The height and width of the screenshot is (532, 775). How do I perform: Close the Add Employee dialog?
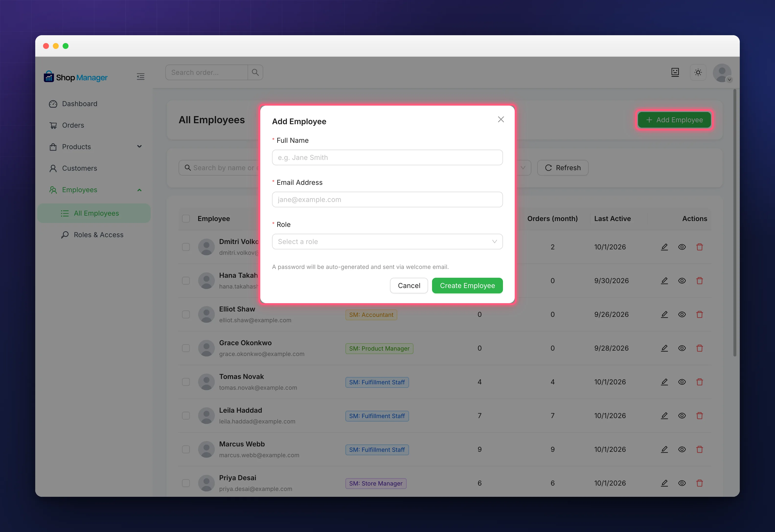point(501,119)
